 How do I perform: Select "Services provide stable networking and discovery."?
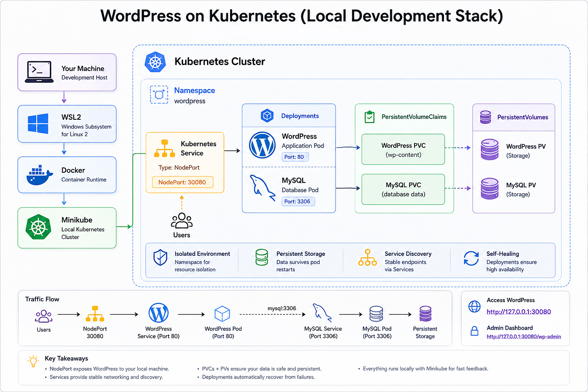point(106,377)
